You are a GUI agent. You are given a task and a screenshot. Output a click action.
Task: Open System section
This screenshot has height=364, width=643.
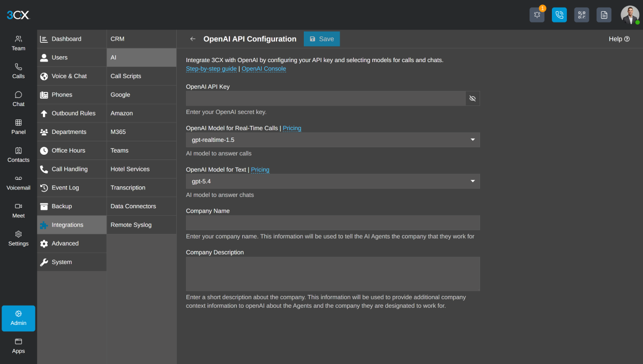(72, 262)
